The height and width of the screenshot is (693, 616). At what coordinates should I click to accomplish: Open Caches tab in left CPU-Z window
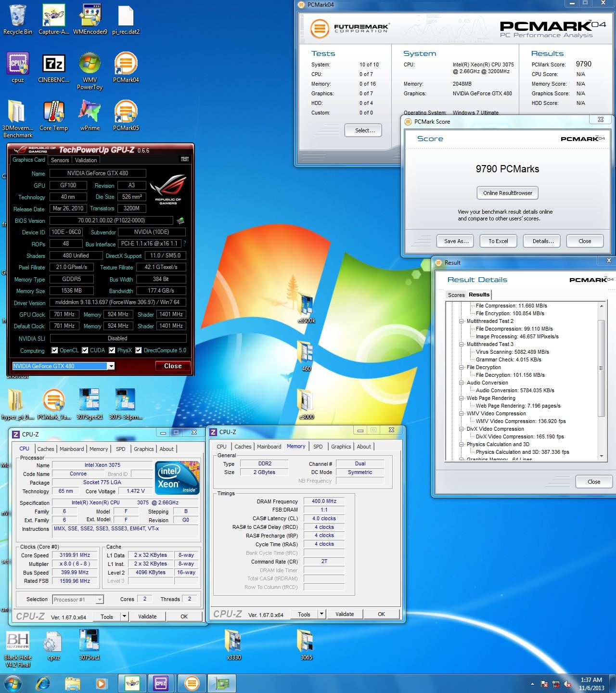(x=46, y=449)
